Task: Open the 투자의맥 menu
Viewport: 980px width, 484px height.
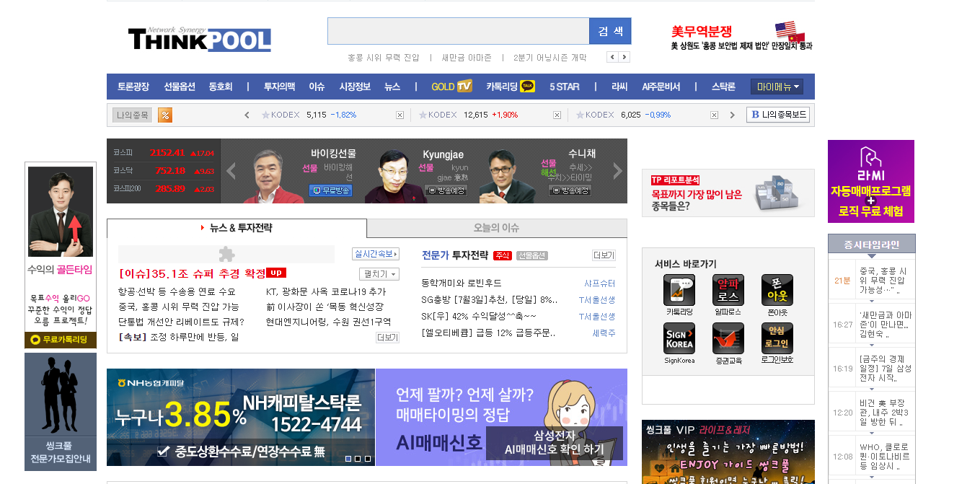Action: (279, 87)
